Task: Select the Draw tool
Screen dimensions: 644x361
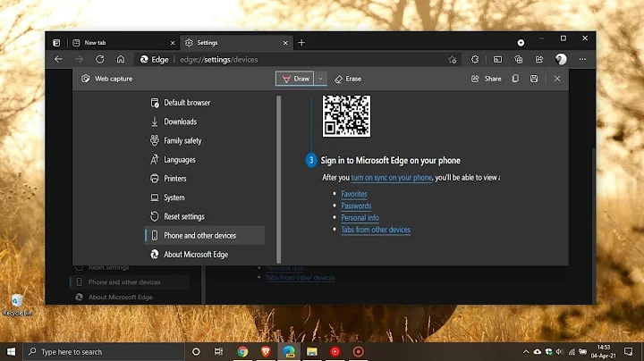Action: [x=295, y=79]
